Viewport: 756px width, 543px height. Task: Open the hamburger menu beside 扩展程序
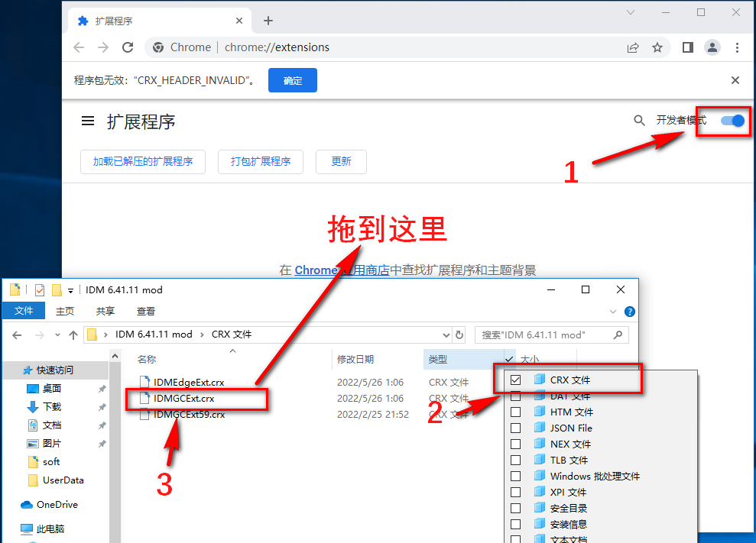pos(88,121)
